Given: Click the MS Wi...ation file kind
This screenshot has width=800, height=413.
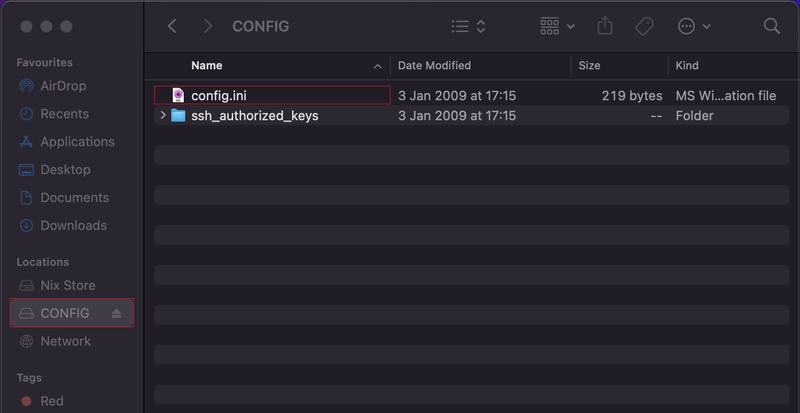Looking at the screenshot, I should click(726, 96).
